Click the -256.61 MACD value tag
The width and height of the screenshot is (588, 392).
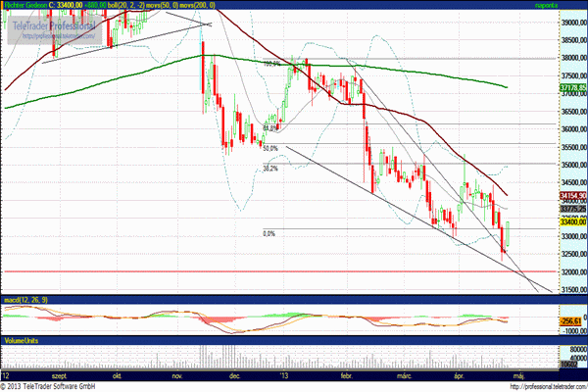pos(571,320)
